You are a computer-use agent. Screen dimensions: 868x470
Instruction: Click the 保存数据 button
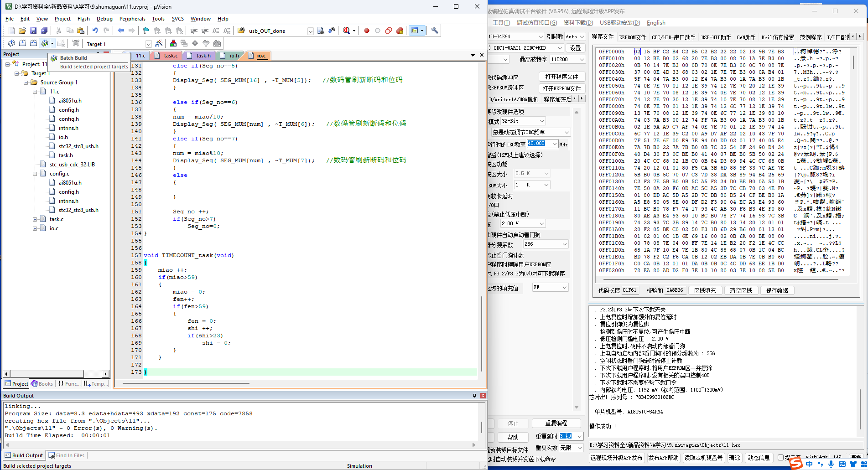point(777,290)
